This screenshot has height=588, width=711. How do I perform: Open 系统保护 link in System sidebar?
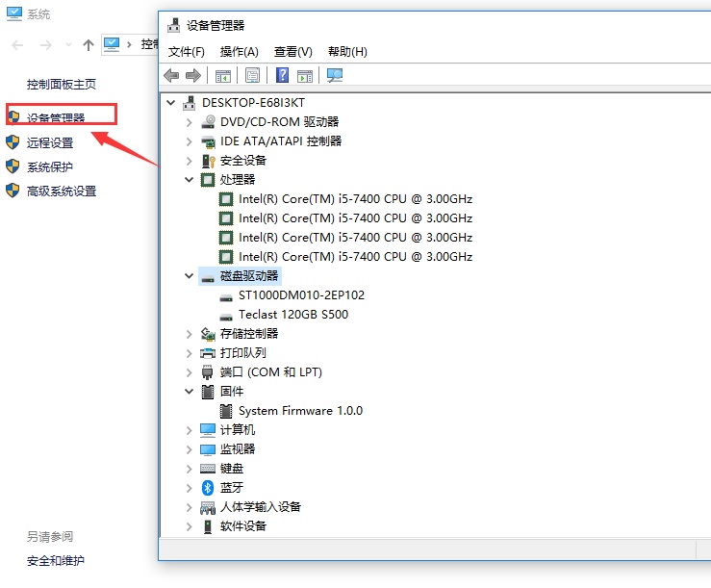point(50,166)
